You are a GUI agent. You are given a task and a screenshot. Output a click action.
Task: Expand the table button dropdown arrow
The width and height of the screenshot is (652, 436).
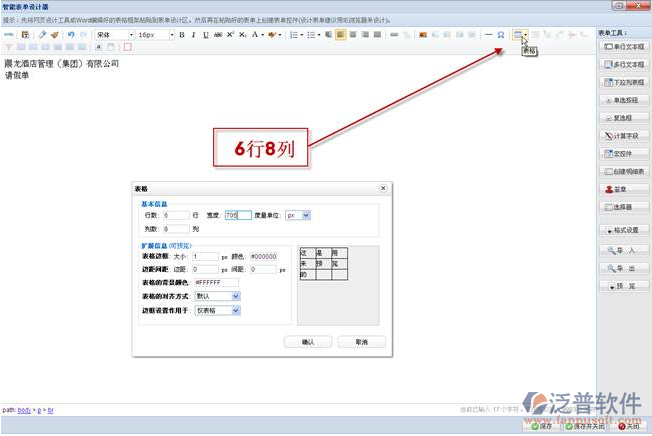(x=526, y=35)
